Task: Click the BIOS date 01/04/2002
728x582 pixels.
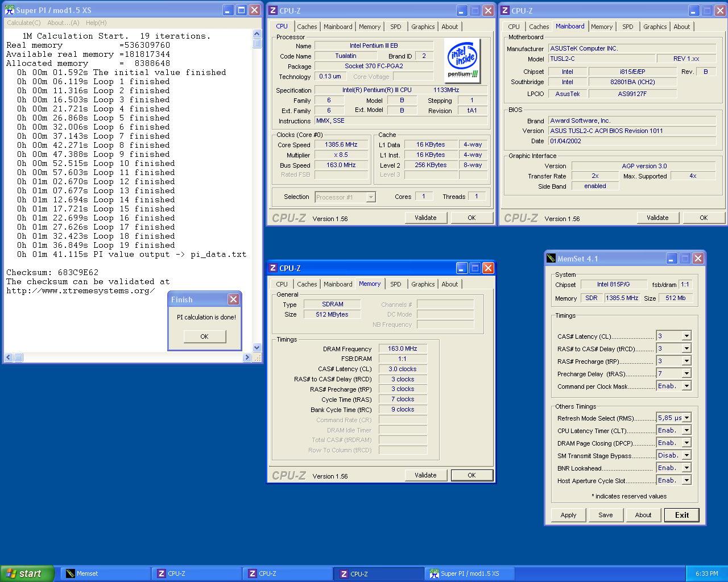Action: pyautogui.click(x=632, y=141)
